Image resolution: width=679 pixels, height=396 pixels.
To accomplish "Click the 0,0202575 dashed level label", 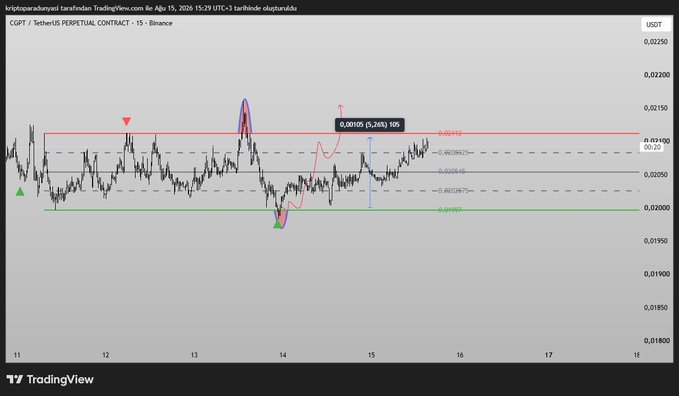I will (x=453, y=191).
